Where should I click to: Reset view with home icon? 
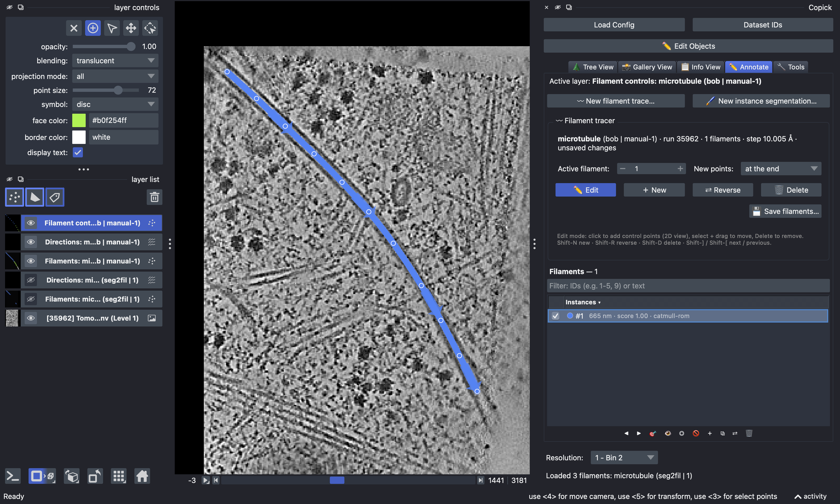coord(142,476)
